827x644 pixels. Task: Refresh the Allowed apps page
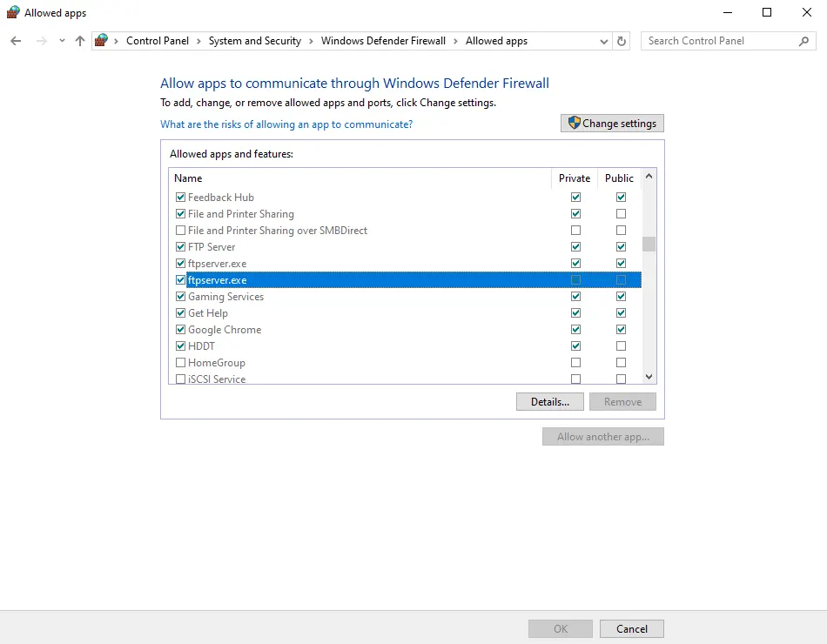[622, 41]
